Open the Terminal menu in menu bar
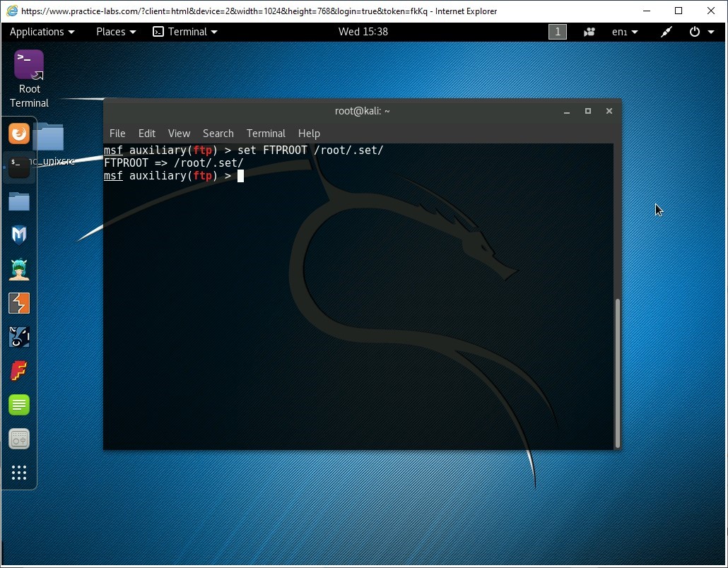 point(266,134)
